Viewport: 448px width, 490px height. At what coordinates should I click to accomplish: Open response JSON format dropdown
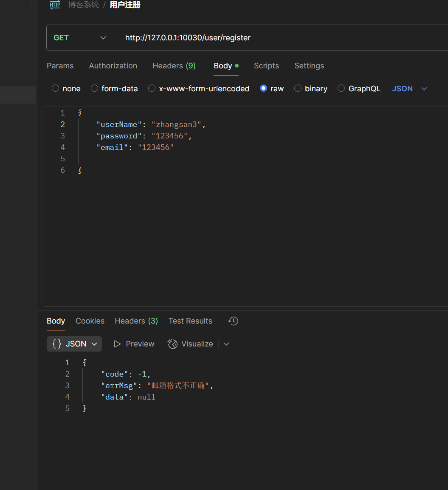pyautogui.click(x=74, y=344)
